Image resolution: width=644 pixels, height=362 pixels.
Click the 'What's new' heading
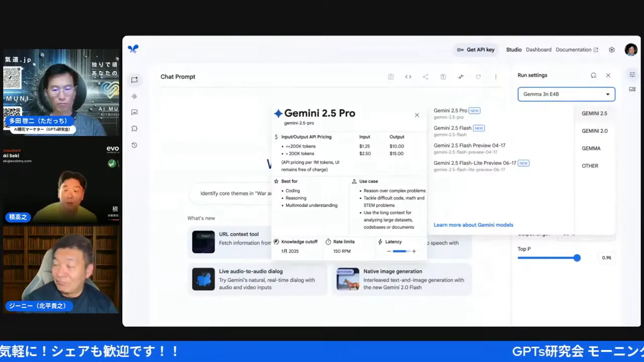201,218
